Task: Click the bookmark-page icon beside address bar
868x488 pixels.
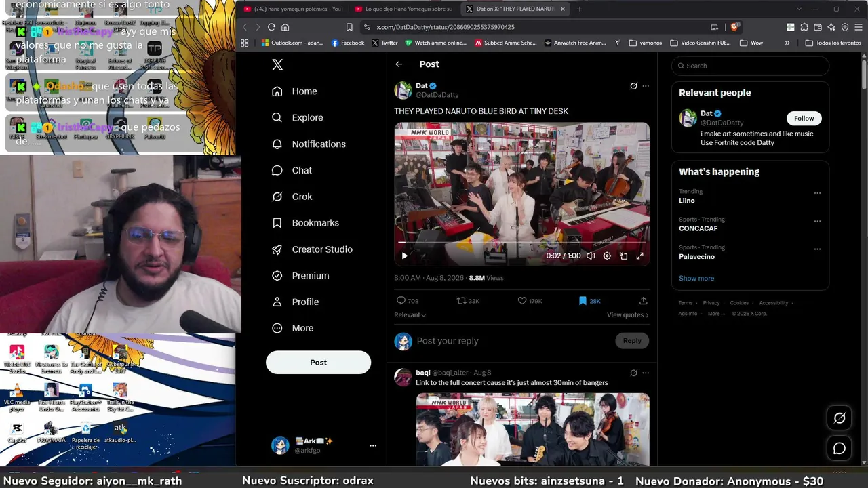Action: 349,27
